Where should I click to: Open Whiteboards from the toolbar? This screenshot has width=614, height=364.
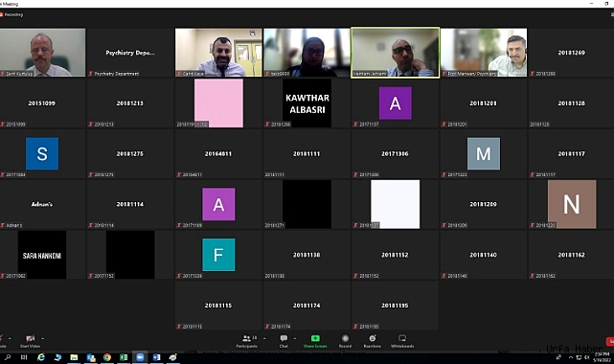[x=402, y=340]
